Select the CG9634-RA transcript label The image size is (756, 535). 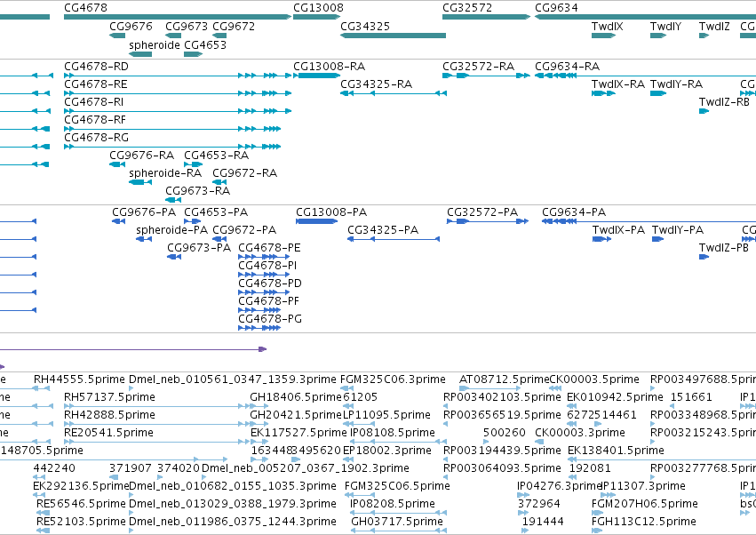click(567, 67)
